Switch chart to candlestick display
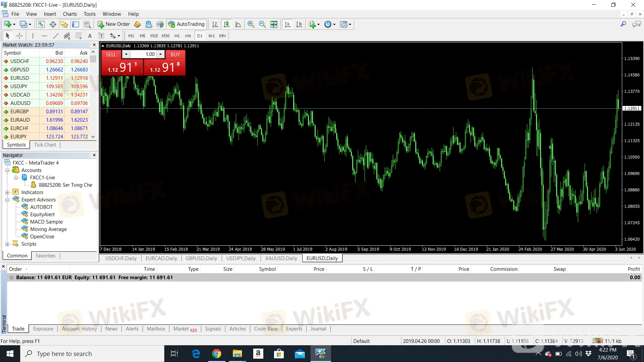The image size is (644, 362). [x=226, y=24]
